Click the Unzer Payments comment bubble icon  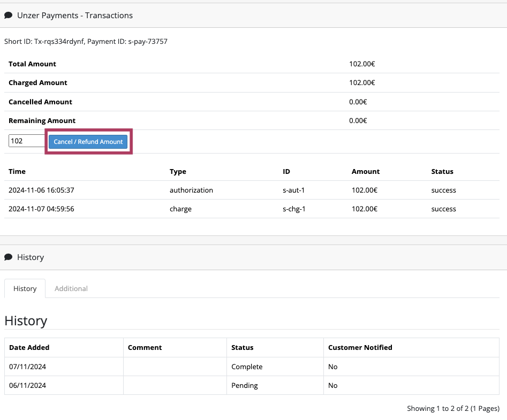[9, 15]
